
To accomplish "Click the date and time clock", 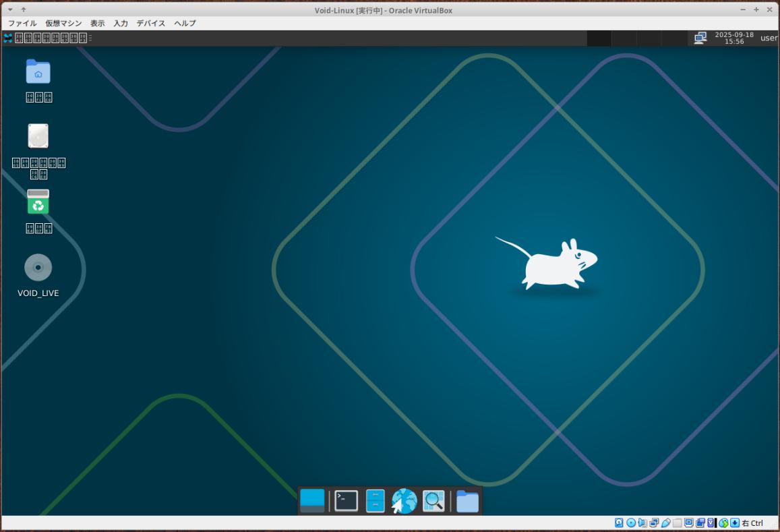I will tap(734, 38).
